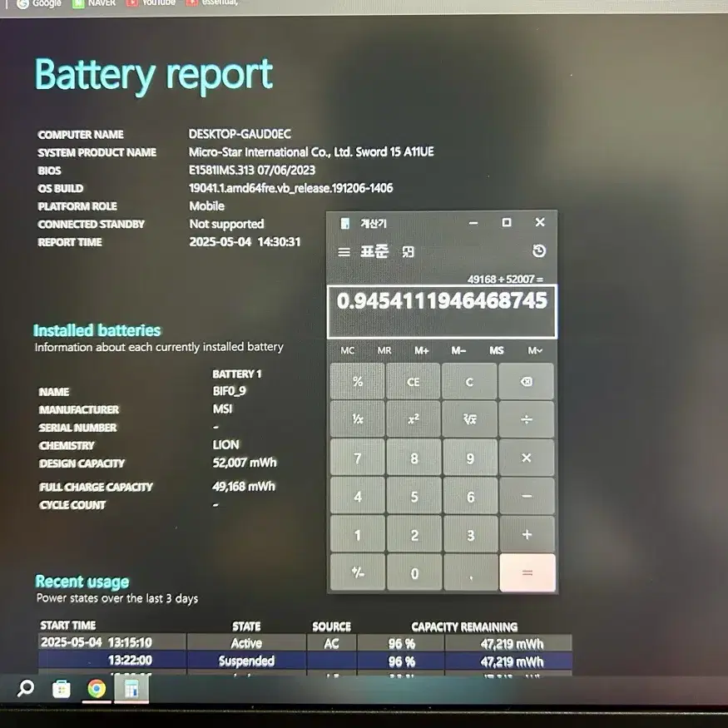Open the NAVER bookmark
This screenshot has height=728, width=728.
[94, 3]
